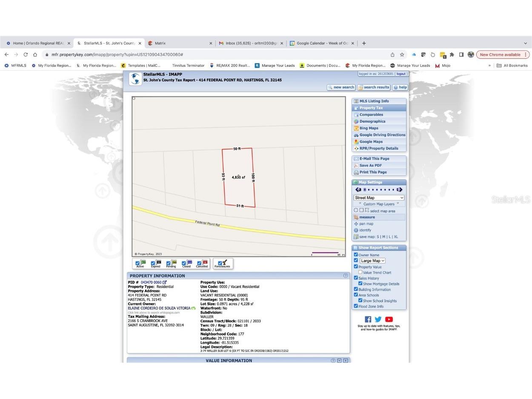Select the measure tool
This screenshot has height=399, width=532.
pyautogui.click(x=366, y=217)
